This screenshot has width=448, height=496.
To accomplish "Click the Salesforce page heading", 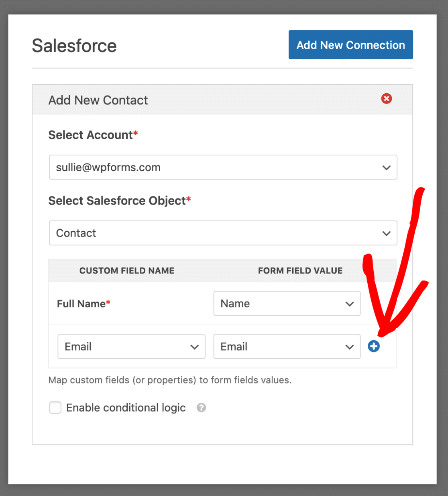I will click(74, 46).
